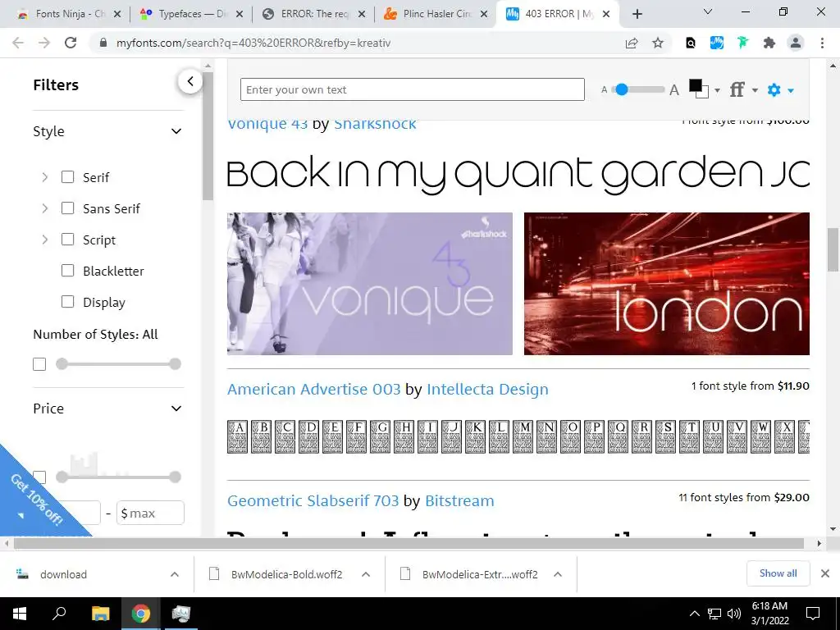Share this page icon
Viewport: 840px width, 630px height.
point(632,43)
